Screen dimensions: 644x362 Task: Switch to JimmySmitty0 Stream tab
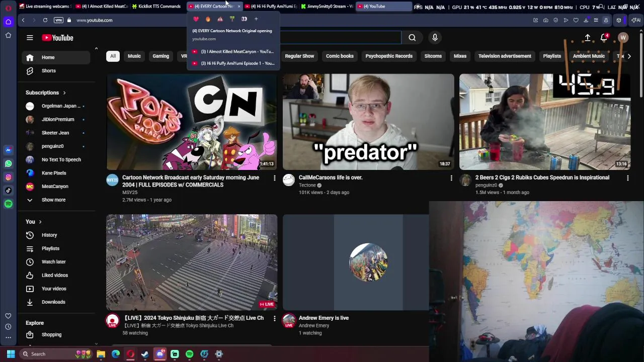click(x=327, y=7)
